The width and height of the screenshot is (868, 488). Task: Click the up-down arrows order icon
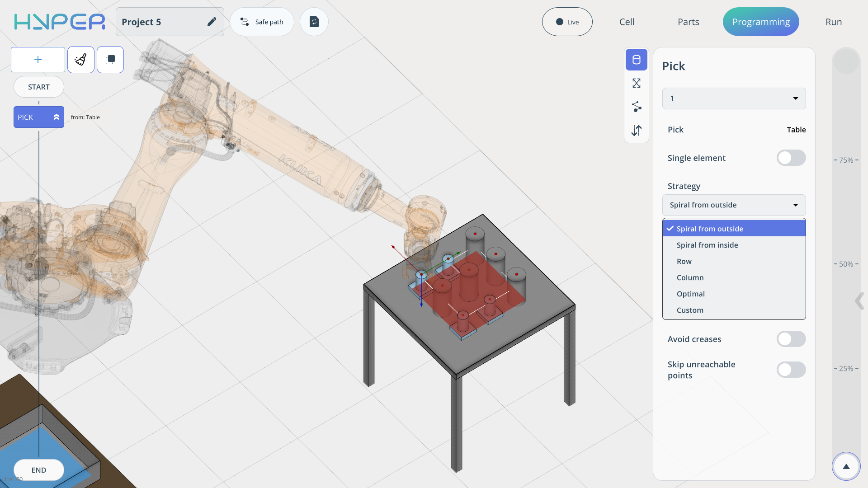click(x=636, y=131)
